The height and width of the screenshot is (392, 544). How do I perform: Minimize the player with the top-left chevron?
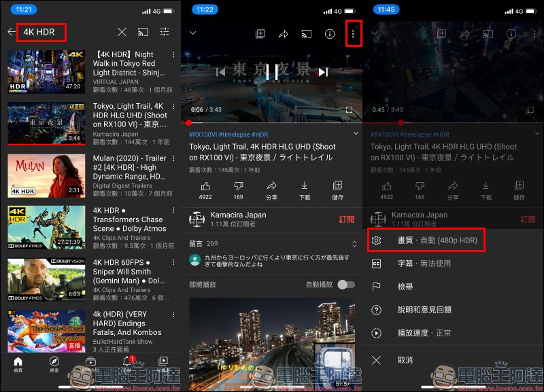pos(192,33)
